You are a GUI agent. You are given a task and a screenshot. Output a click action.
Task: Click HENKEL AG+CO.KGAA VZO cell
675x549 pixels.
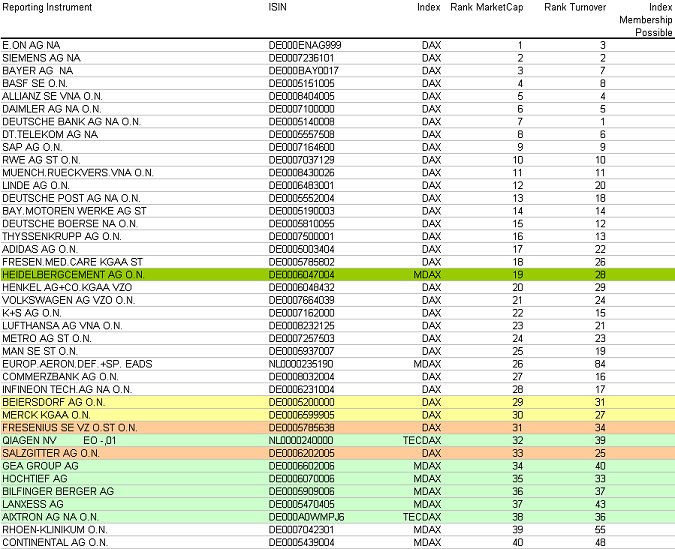[x=67, y=288]
